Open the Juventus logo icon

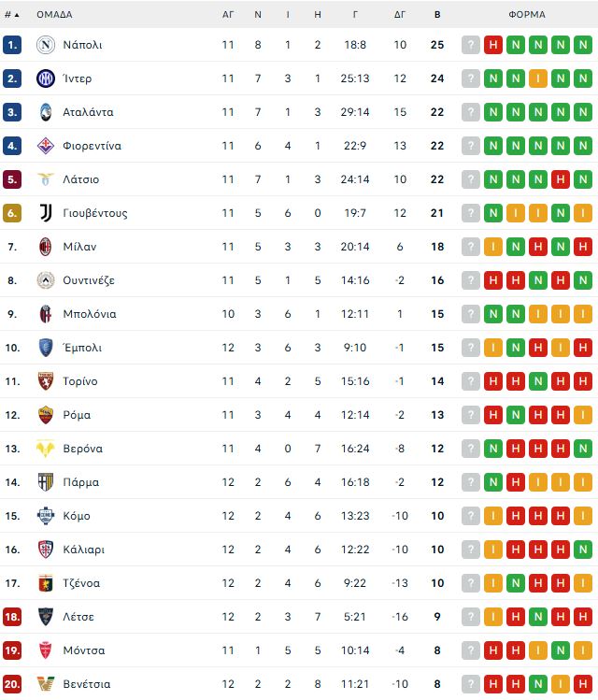46,213
